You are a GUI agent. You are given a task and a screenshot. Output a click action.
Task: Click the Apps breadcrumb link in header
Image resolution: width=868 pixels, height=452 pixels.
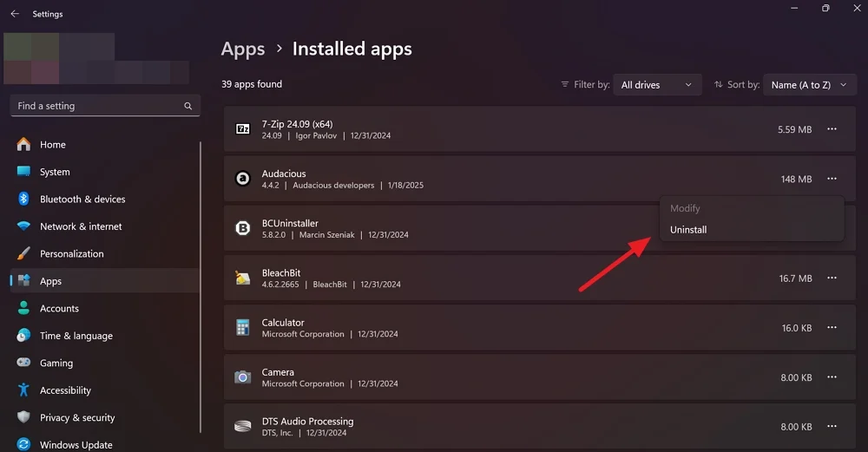243,49
